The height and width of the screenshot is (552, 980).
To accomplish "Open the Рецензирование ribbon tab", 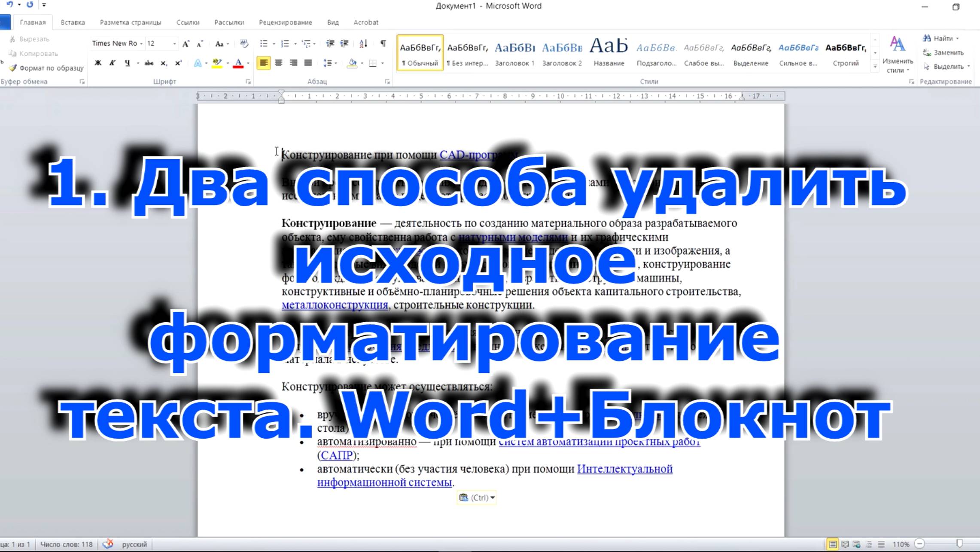I will pyautogui.click(x=286, y=22).
